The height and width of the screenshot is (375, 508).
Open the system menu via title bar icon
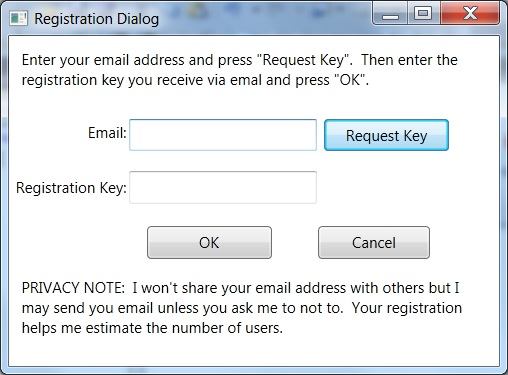[x=18, y=18]
